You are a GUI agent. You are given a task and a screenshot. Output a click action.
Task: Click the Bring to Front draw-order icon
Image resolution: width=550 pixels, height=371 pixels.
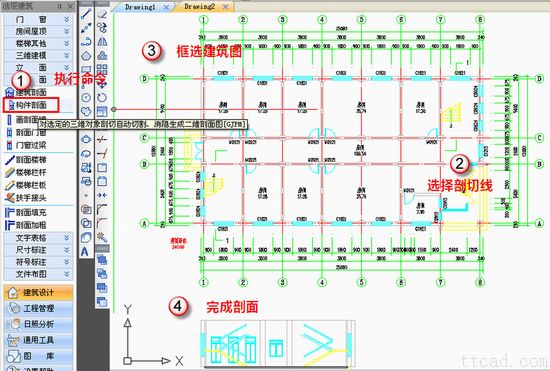tap(102, 260)
